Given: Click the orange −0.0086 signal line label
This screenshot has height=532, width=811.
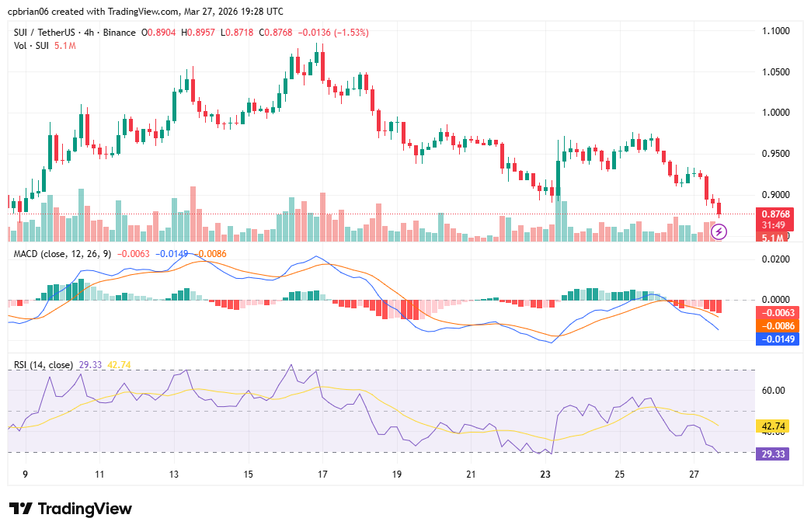Looking at the screenshot, I should point(778,327).
